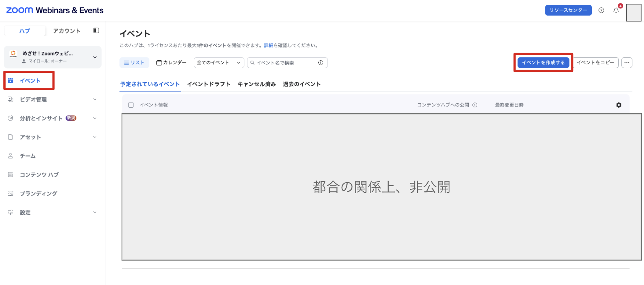Tick the select-all checkbox beside イベント情報
Image resolution: width=644 pixels, height=285 pixels.
(x=131, y=105)
